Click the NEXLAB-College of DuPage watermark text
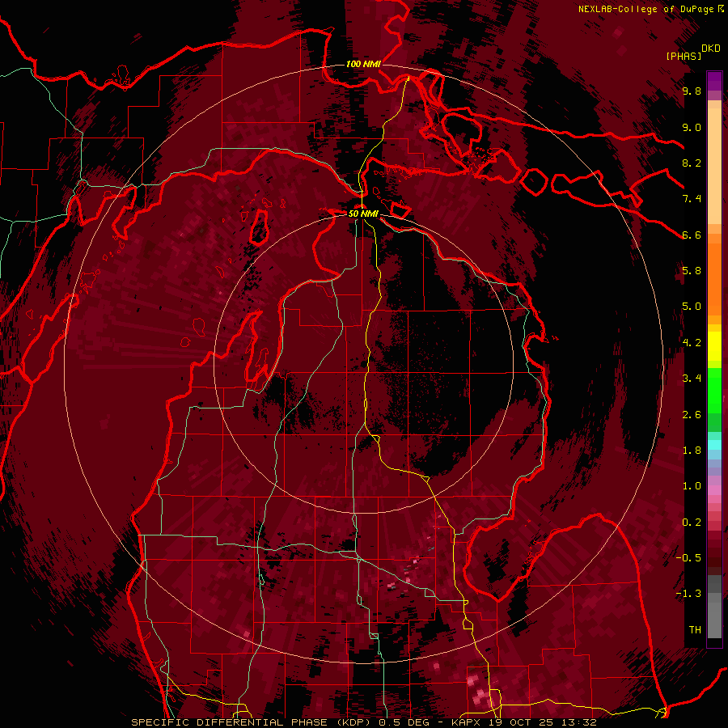This screenshot has width=728, height=728. (648, 9)
